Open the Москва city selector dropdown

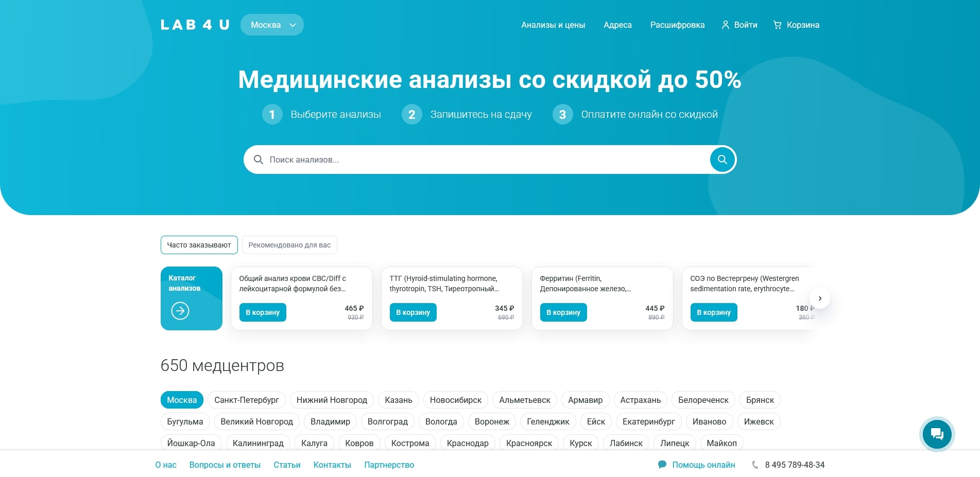click(x=272, y=24)
